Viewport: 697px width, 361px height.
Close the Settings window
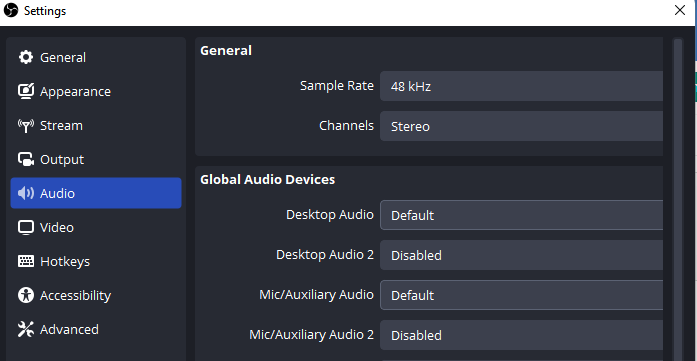tap(680, 10)
